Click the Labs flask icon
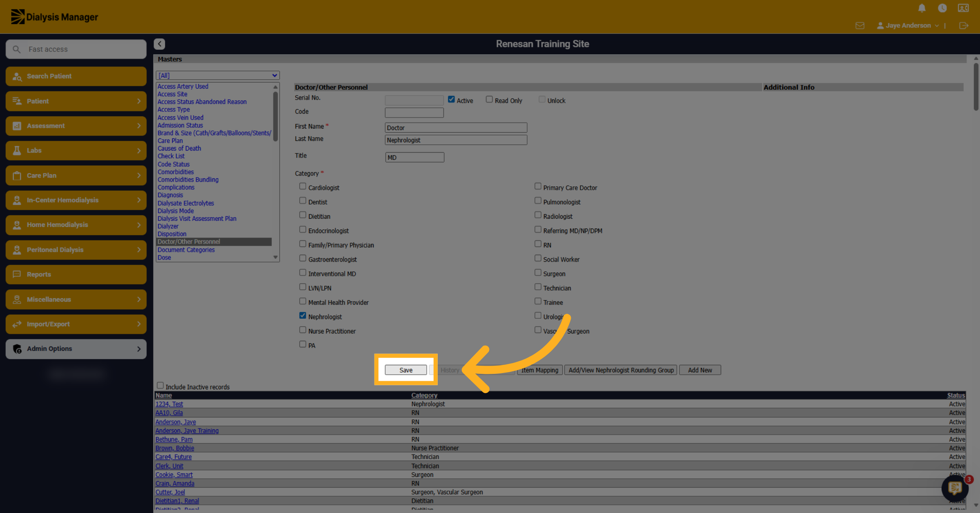The height and width of the screenshot is (513, 980). [17, 151]
